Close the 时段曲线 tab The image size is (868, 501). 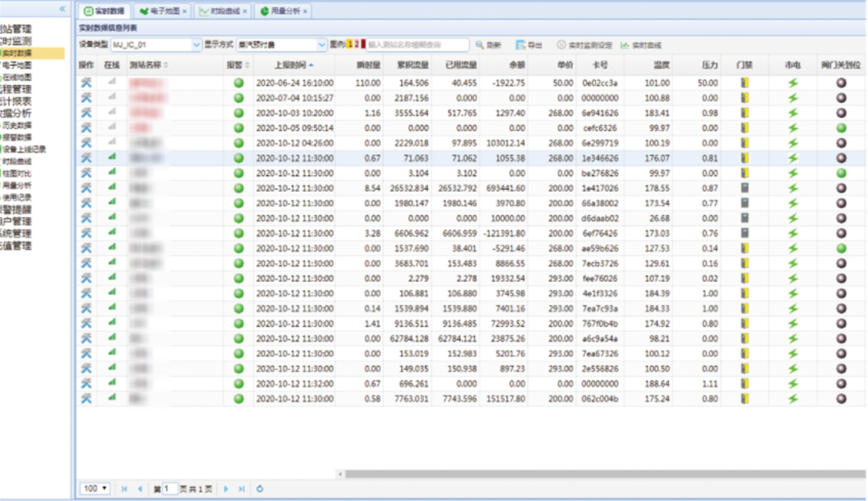tap(245, 11)
